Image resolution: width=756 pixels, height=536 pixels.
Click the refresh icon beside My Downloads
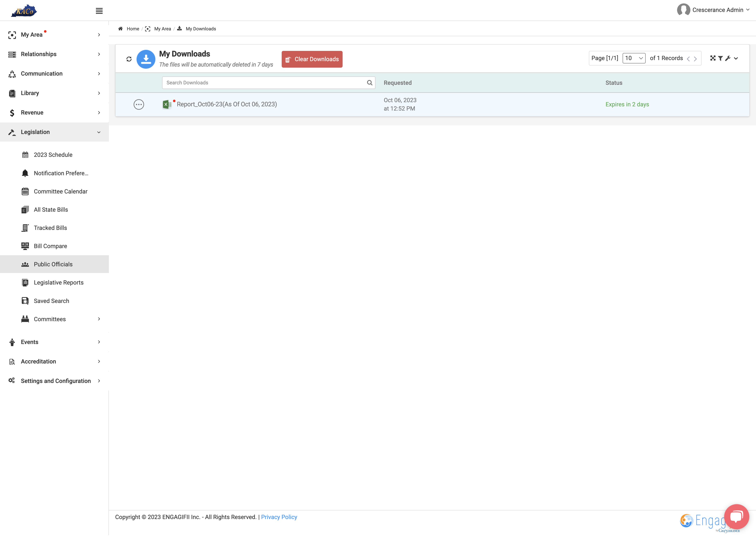point(129,59)
